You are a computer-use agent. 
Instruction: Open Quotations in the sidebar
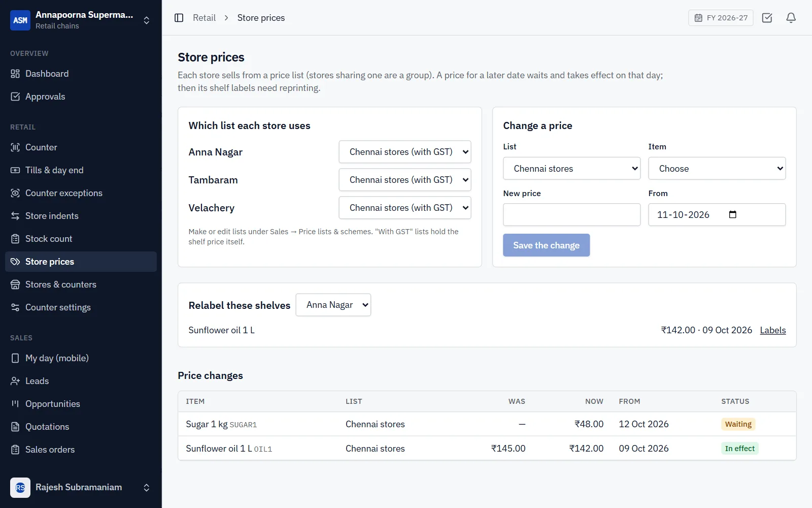point(81,427)
